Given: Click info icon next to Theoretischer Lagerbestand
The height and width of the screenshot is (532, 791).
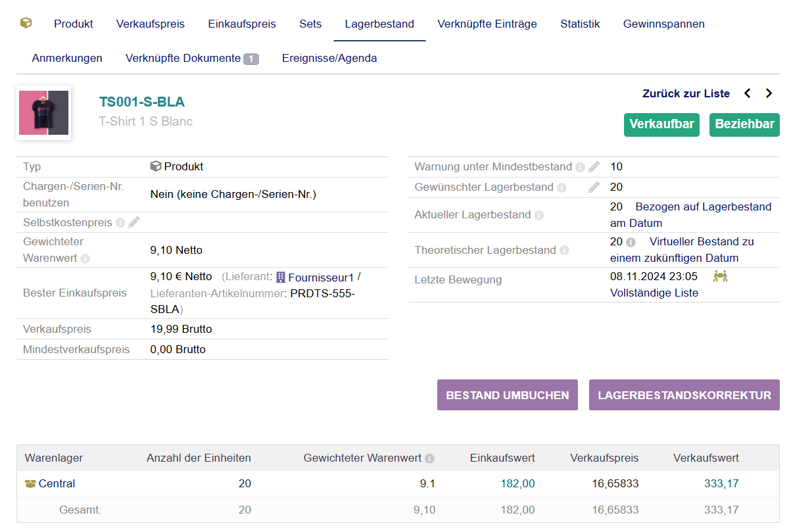Looking at the screenshot, I should coord(564,251).
